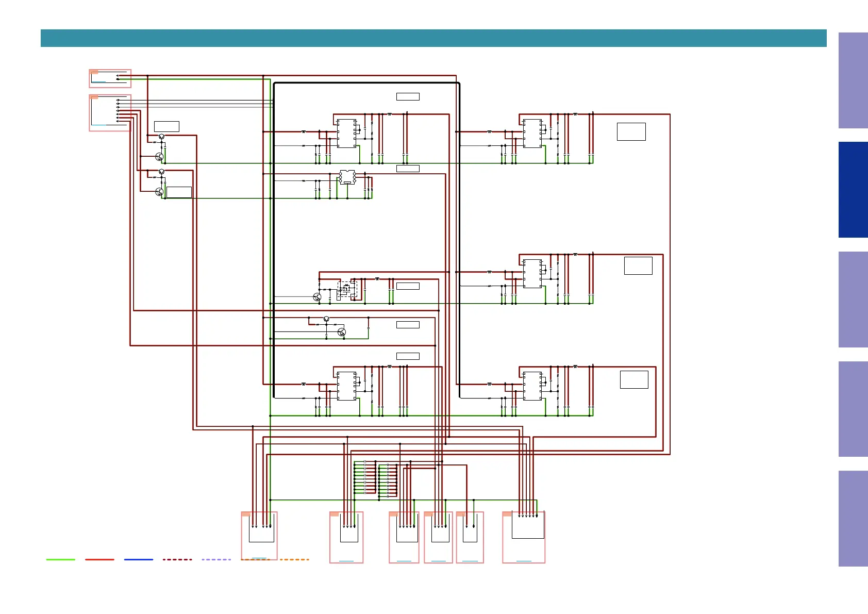Click the solid red line legend swatch

(x=99, y=559)
